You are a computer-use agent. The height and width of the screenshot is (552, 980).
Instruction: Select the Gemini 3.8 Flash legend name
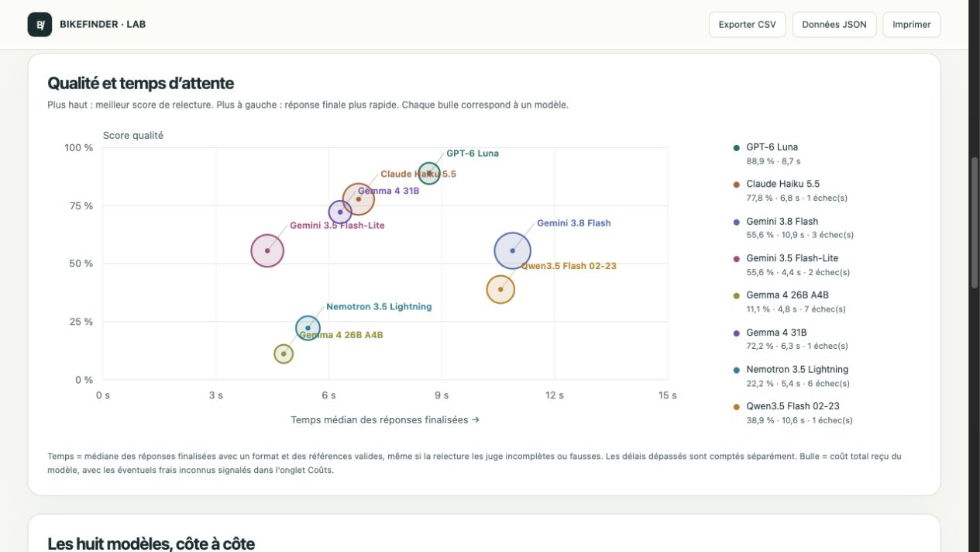782,222
